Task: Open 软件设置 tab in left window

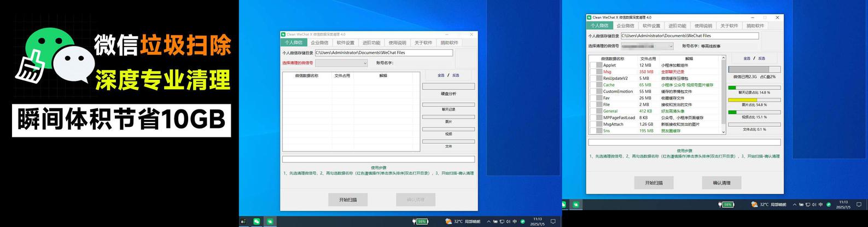Action: tap(345, 43)
